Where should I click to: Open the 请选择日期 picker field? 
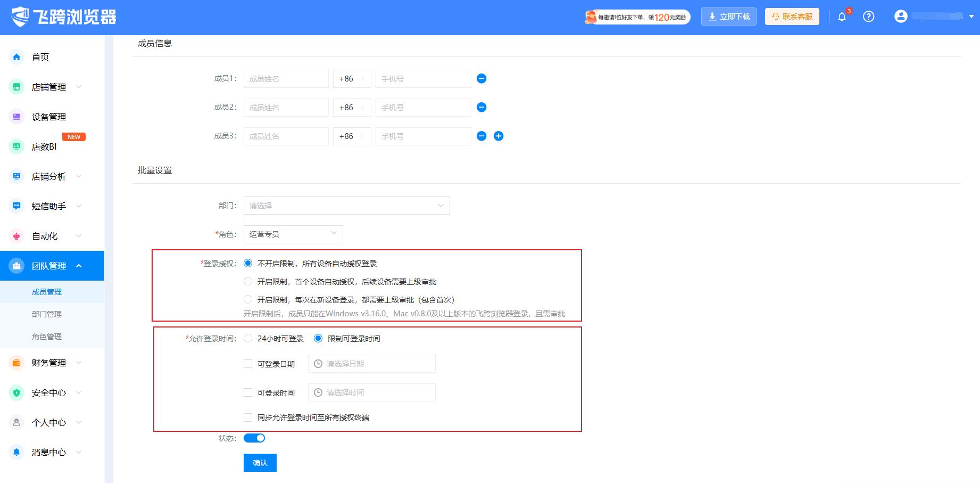coord(372,364)
